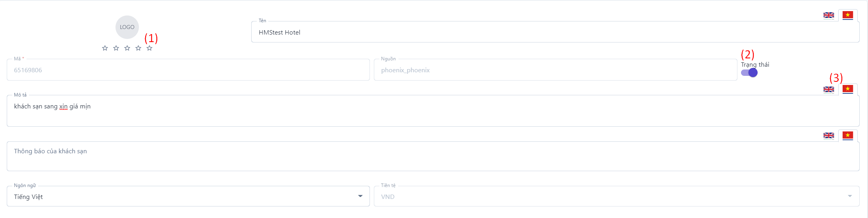
Task: Focus the Thông báo của khách sạn field
Action: point(433,156)
